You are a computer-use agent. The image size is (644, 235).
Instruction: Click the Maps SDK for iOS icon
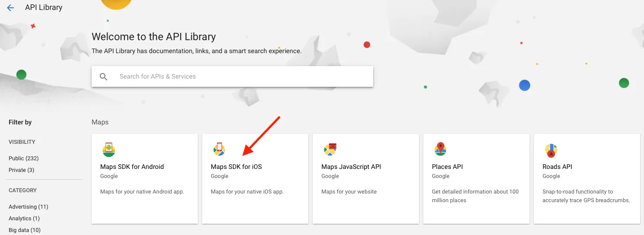pyautogui.click(x=219, y=150)
